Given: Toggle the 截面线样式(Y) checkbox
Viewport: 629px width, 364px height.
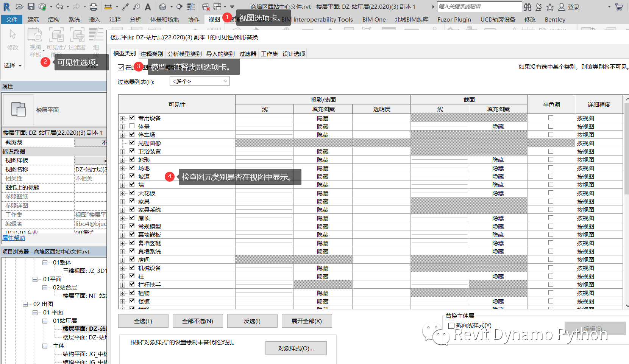Looking at the screenshot, I should [451, 325].
